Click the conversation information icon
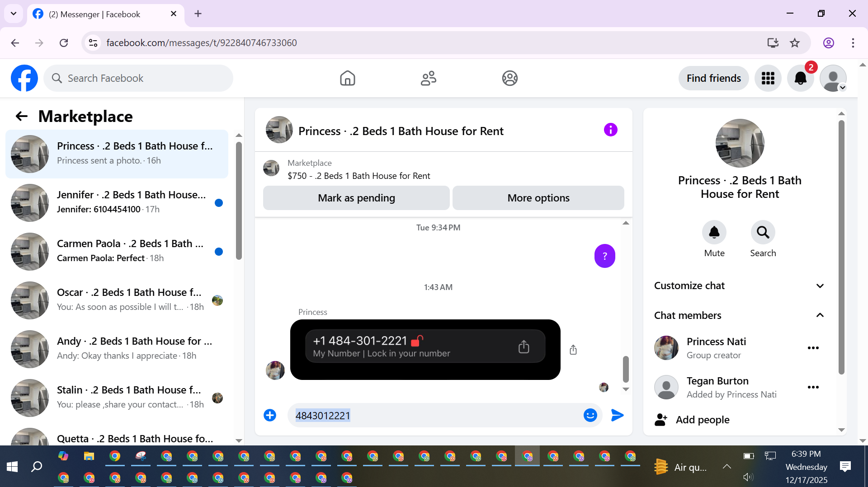 click(610, 130)
